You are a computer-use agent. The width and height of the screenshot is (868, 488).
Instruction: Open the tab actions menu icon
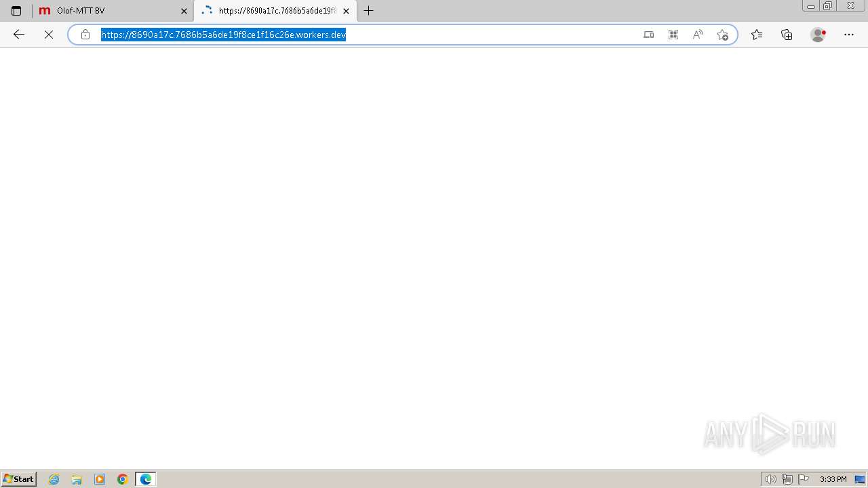tap(16, 11)
